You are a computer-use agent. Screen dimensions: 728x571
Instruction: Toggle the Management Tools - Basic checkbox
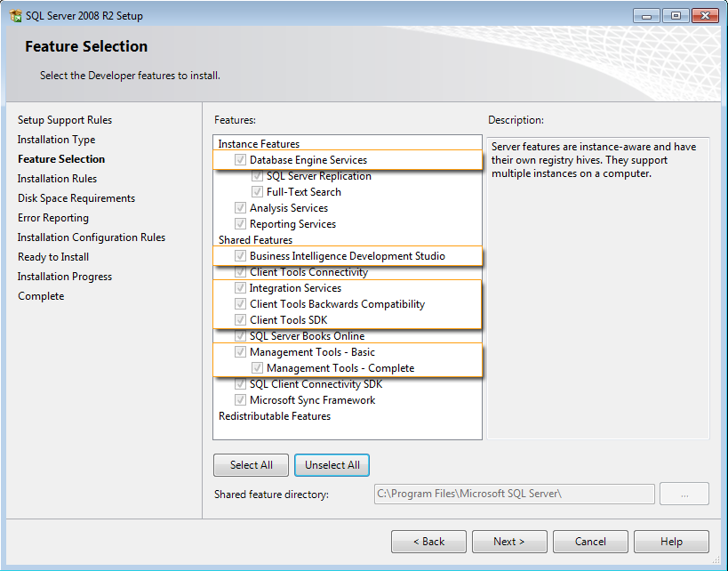pyautogui.click(x=240, y=352)
